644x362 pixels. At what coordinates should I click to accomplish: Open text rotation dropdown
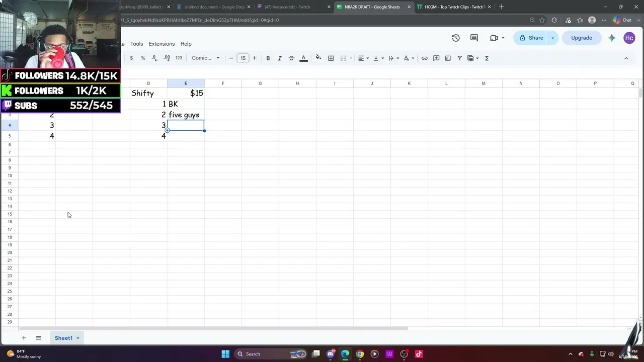coord(409,58)
